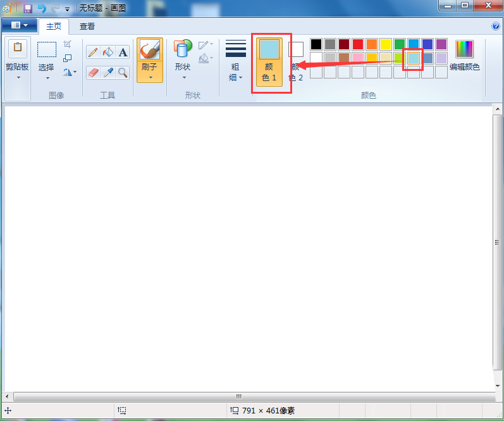The height and width of the screenshot is (421, 504).
Task: Pick the brown color swatch
Action: pos(344,58)
